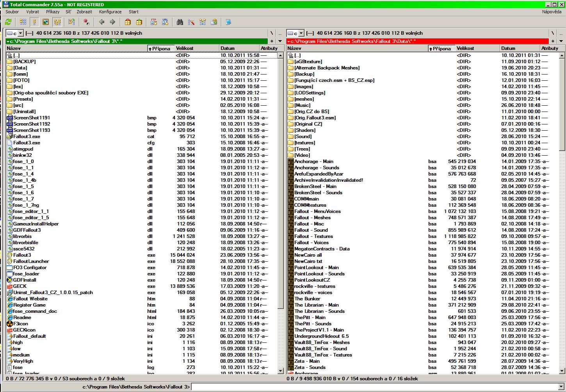Select the Anchorage - Main bsa file icon

291,161
